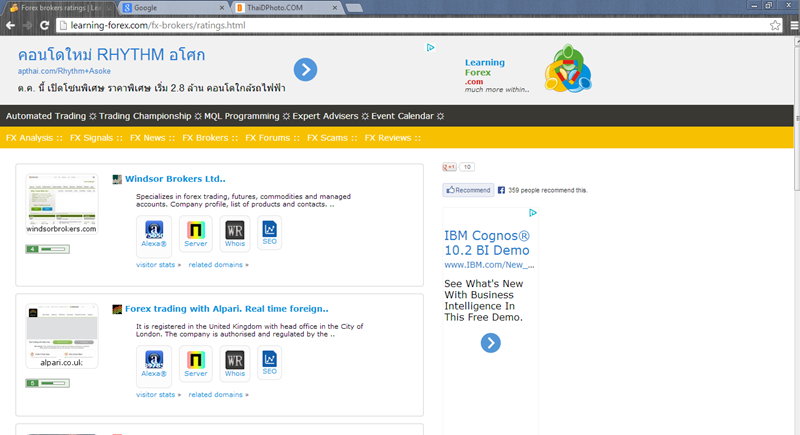The width and height of the screenshot is (800, 435).
Task: Select the Forex brokers ratings tab
Action: tap(60, 8)
